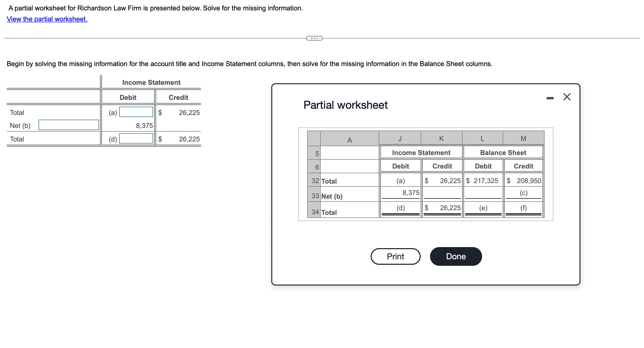This screenshot has width=644, height=348.
Task: Select the Balance Sheet debit value 217,325
Action: pyautogui.click(x=486, y=181)
